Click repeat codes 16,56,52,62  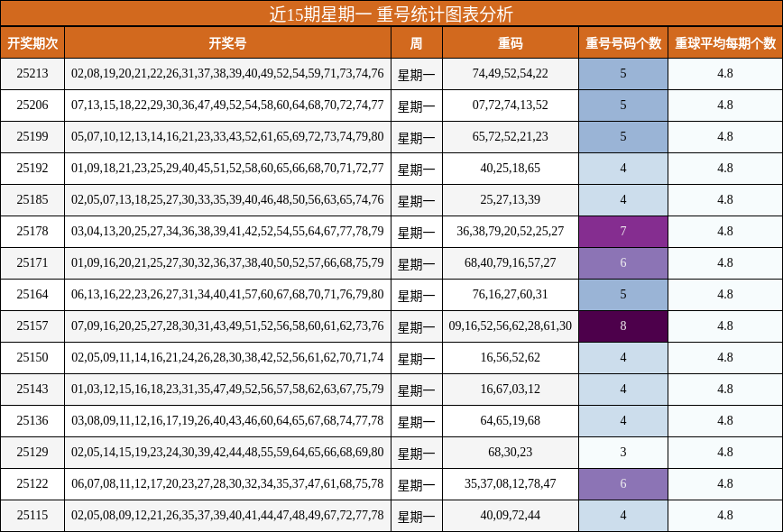point(511,357)
